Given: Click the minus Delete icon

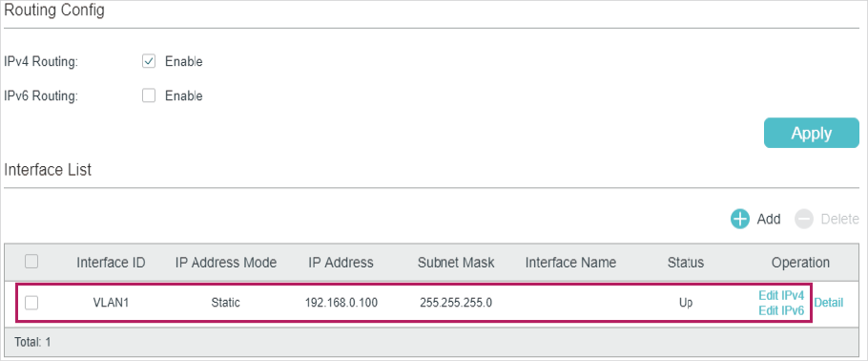Looking at the screenshot, I should (803, 219).
